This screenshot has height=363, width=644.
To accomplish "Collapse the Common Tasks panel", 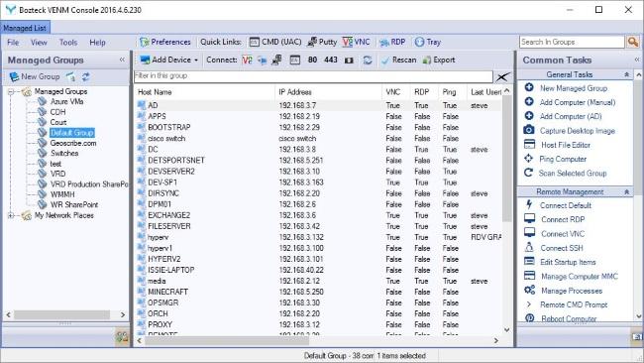I will pos(637,60).
